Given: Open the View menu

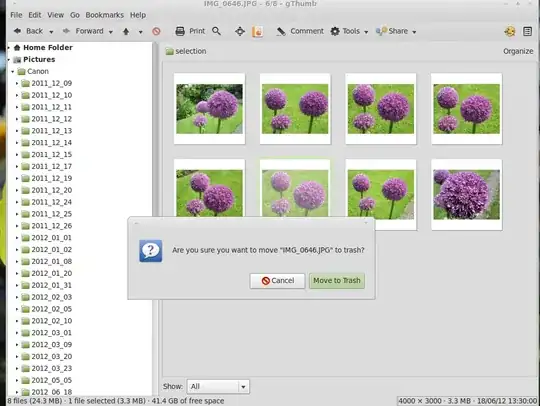Looking at the screenshot, I should pos(55,15).
